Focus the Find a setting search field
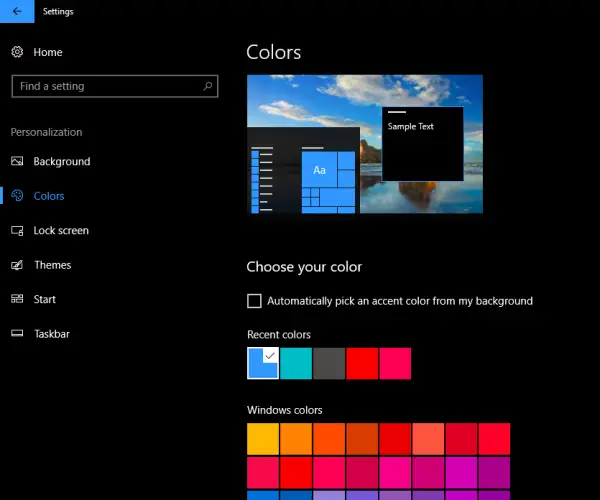Screen dimensions: 600x500 coord(115,86)
